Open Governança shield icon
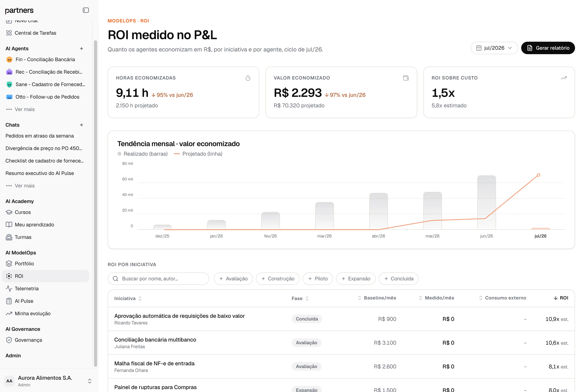 click(9, 340)
